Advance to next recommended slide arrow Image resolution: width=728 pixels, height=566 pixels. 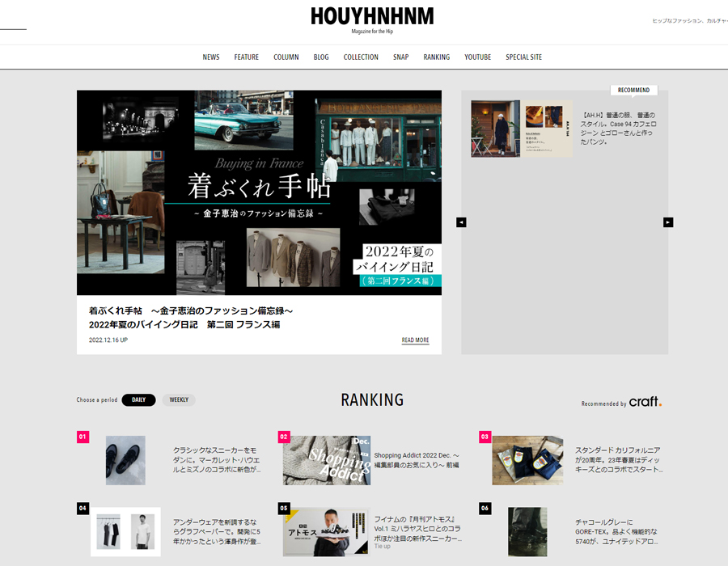click(x=668, y=222)
